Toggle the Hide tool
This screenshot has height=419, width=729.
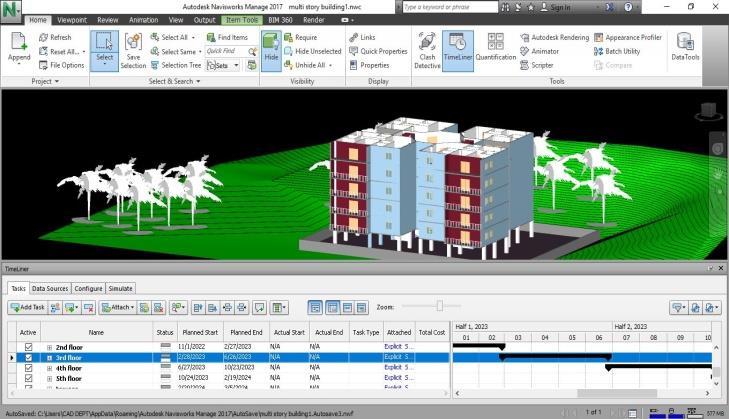[271, 51]
